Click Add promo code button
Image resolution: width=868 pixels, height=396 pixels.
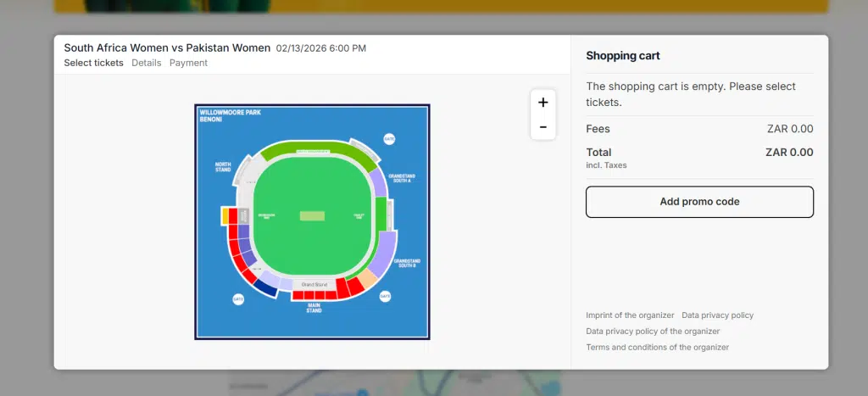pos(699,202)
